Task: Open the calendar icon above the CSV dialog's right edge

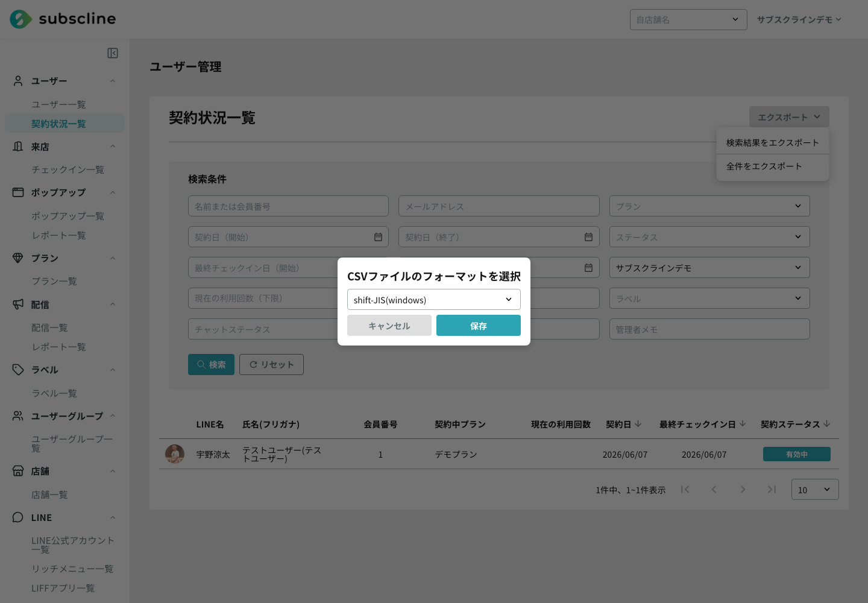Action: tap(588, 268)
